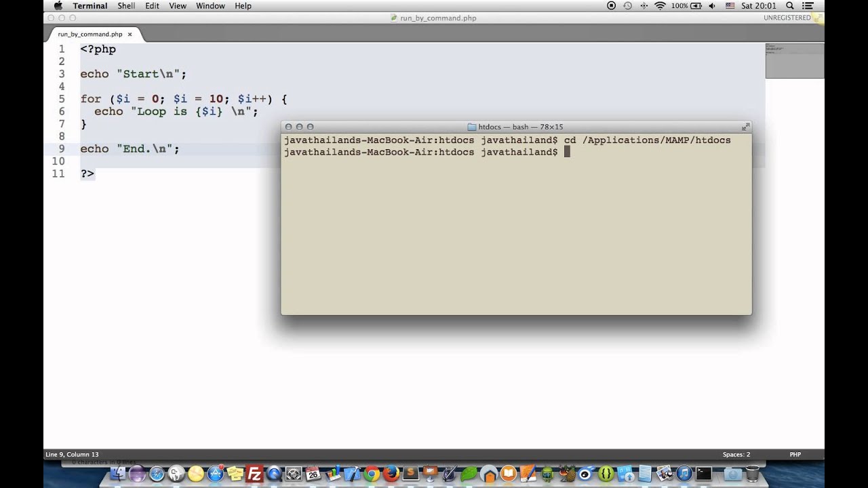This screenshot has width=868, height=488.
Task: Click the Sublime minimap code thumbnail
Action: (x=795, y=60)
